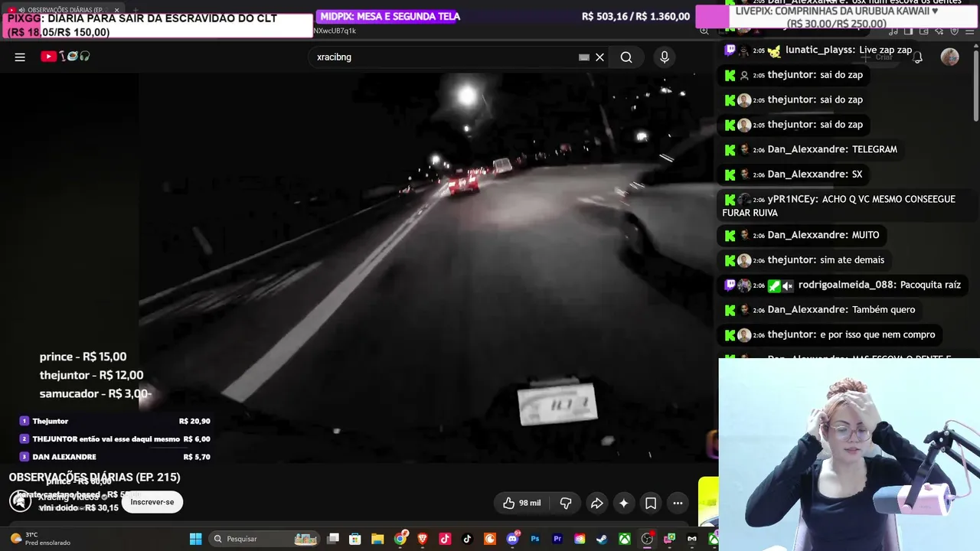Open YouTube notifications bell

click(x=917, y=57)
